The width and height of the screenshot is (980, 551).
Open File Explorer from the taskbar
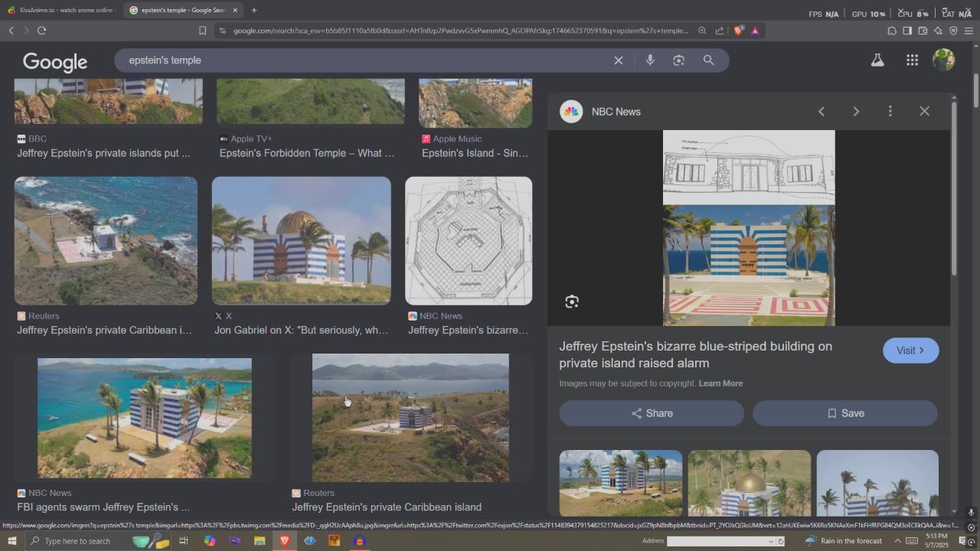pyautogui.click(x=260, y=541)
